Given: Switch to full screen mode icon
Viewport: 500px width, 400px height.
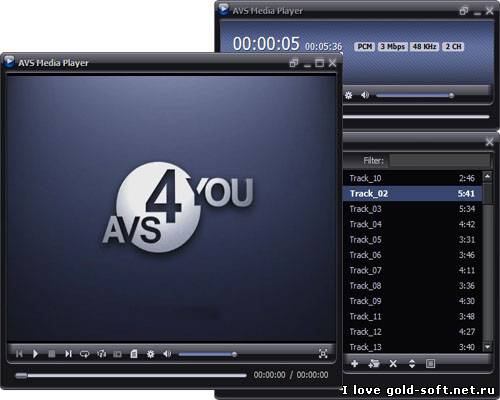Looking at the screenshot, I should (323, 354).
